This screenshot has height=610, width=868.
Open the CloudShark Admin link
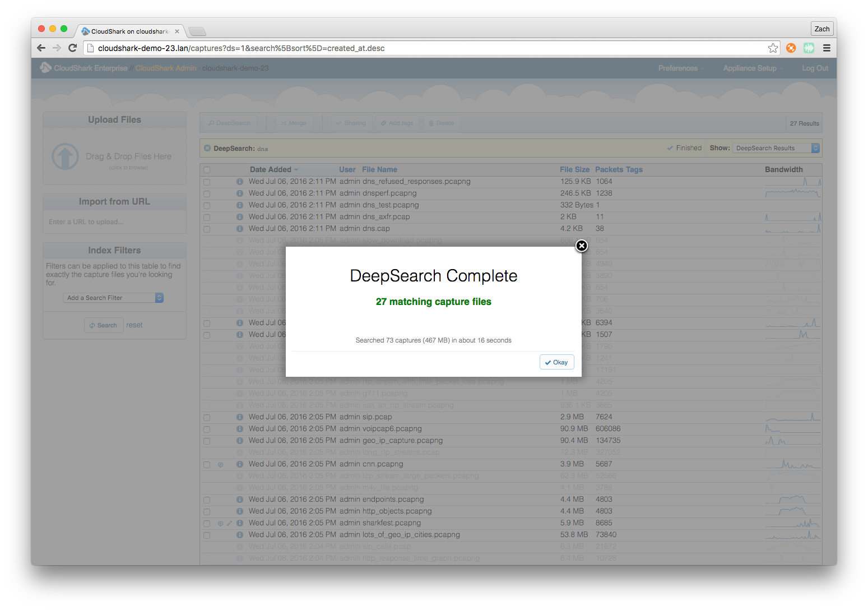point(166,68)
